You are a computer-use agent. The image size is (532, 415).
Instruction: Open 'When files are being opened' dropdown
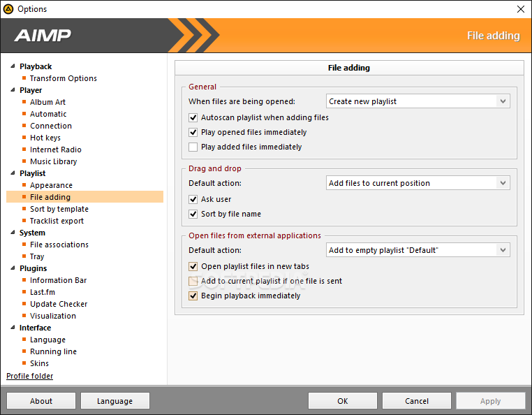click(x=418, y=101)
